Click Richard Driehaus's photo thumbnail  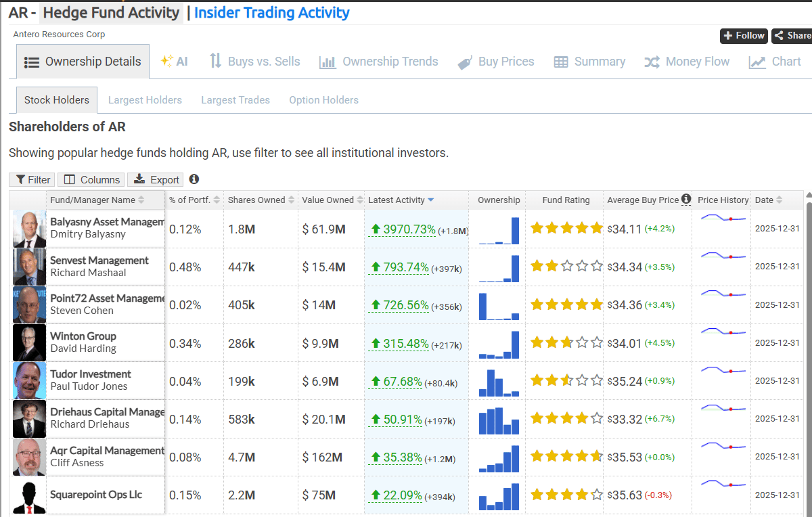tap(29, 418)
